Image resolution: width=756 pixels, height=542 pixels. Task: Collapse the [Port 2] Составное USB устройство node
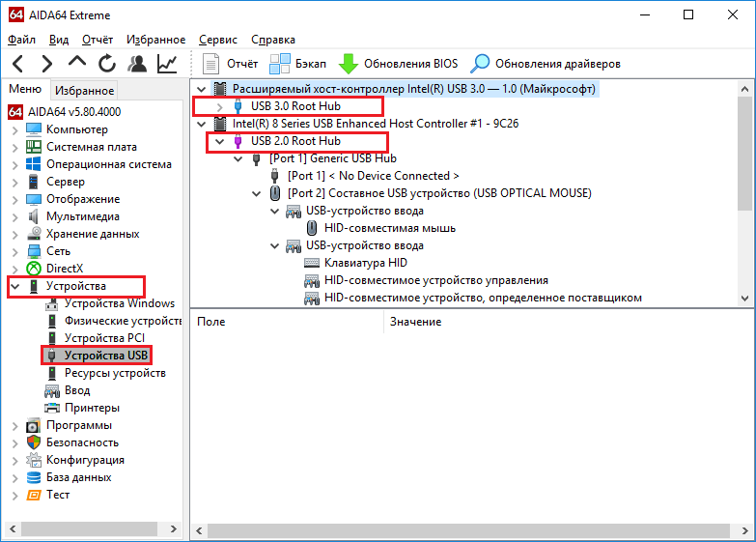pos(257,193)
